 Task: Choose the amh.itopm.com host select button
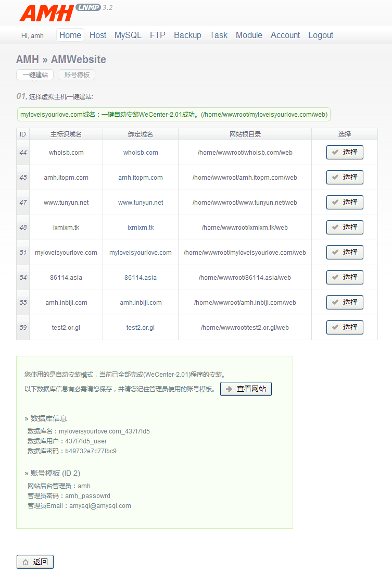click(x=345, y=178)
